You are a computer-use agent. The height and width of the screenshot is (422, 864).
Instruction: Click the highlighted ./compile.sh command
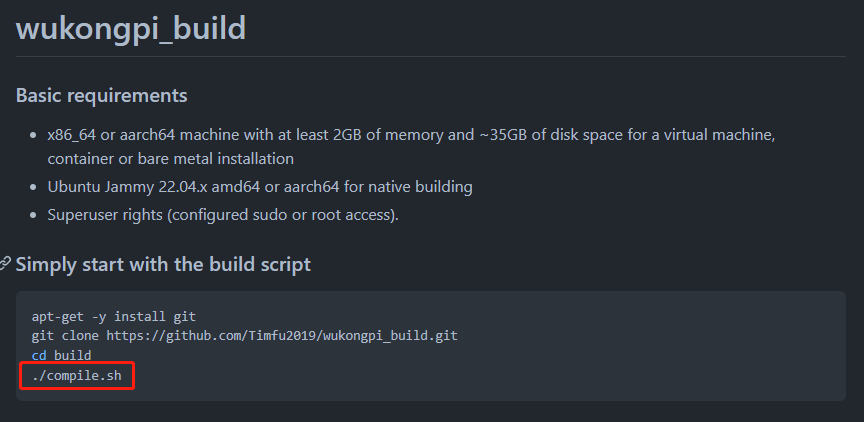coord(77,376)
